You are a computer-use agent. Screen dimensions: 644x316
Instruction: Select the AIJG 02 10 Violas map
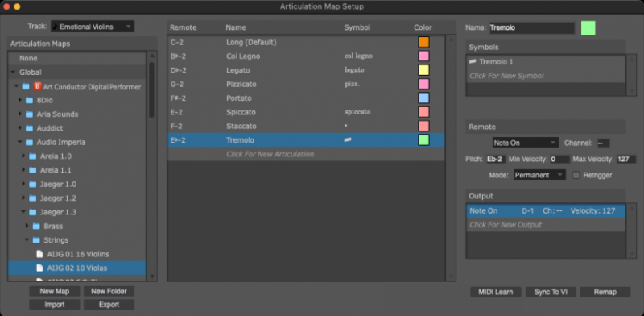point(76,268)
